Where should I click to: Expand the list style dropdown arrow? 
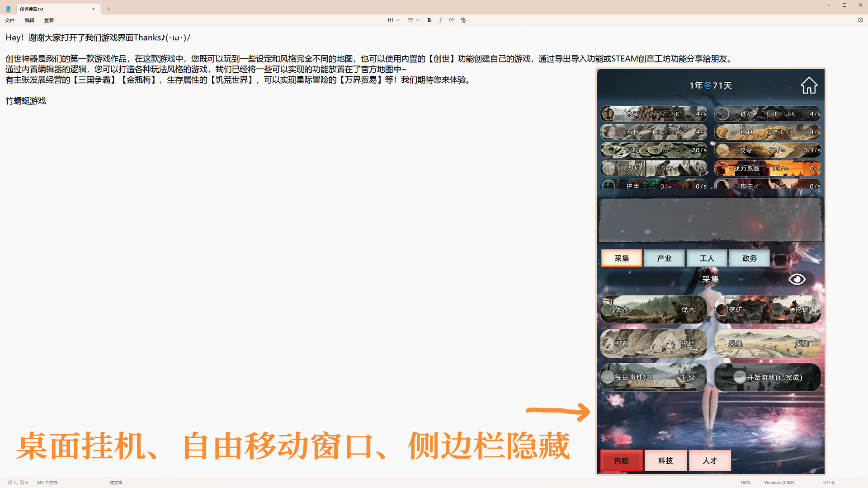point(417,20)
